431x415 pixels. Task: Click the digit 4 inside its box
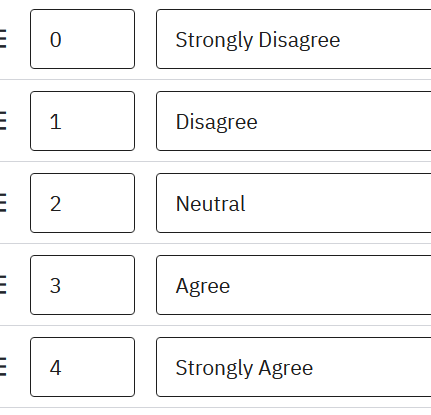55,368
